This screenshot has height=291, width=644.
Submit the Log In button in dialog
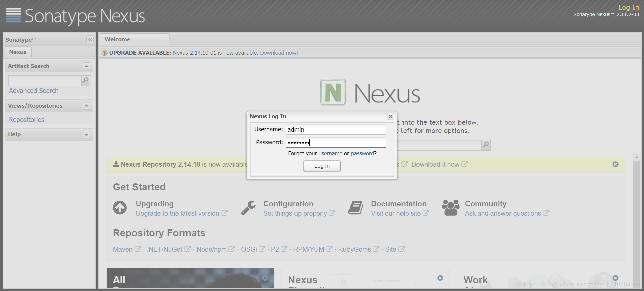pyautogui.click(x=322, y=166)
